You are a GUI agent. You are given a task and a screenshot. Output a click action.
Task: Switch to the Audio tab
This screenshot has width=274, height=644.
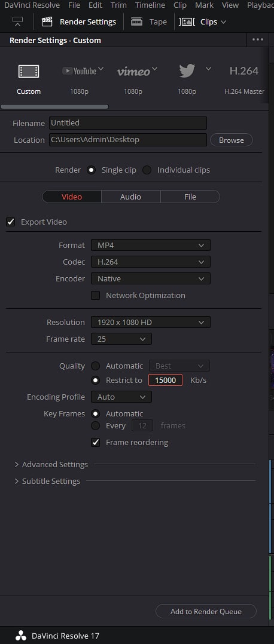[x=131, y=197]
